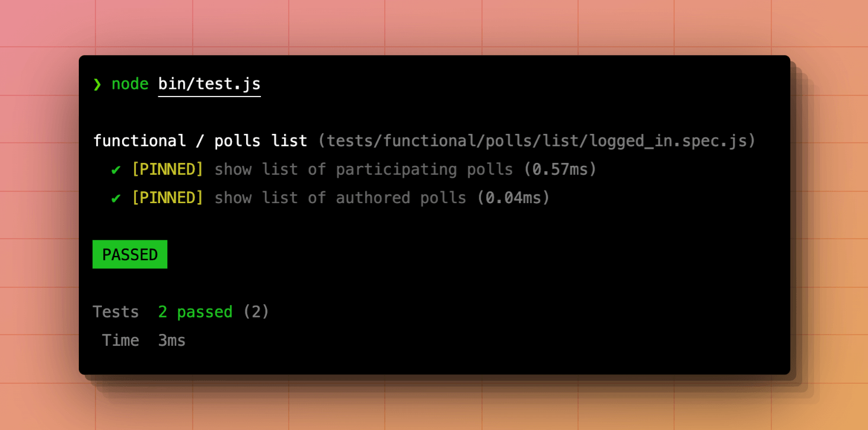The image size is (868, 430).
Task: Click the green checkmark for authored polls test
Action: click(x=116, y=198)
